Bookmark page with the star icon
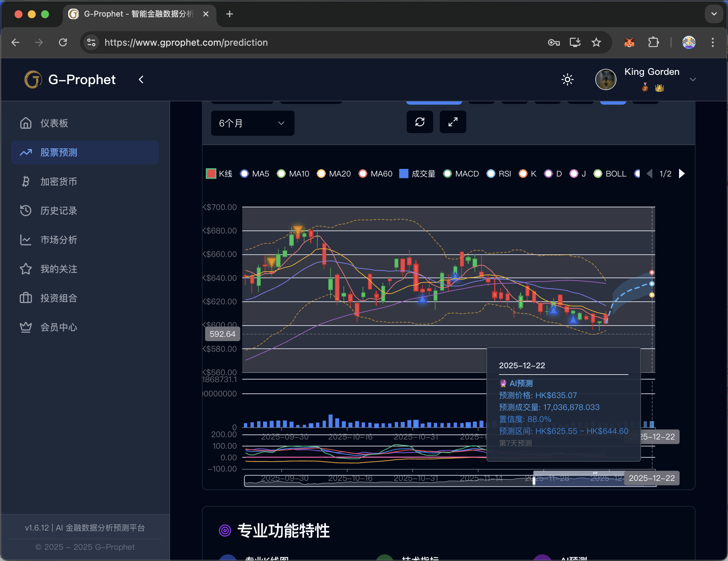Screen dimensions: 728x561 (x=596, y=42)
